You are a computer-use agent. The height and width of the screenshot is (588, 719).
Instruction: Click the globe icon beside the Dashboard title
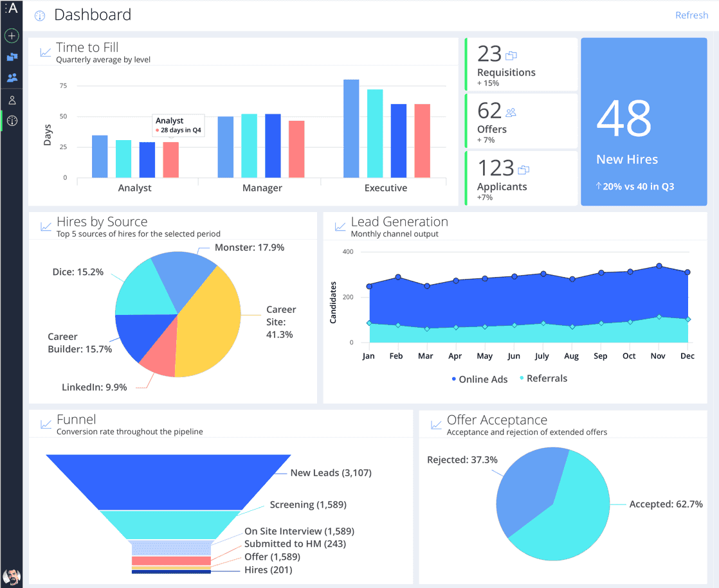point(39,15)
